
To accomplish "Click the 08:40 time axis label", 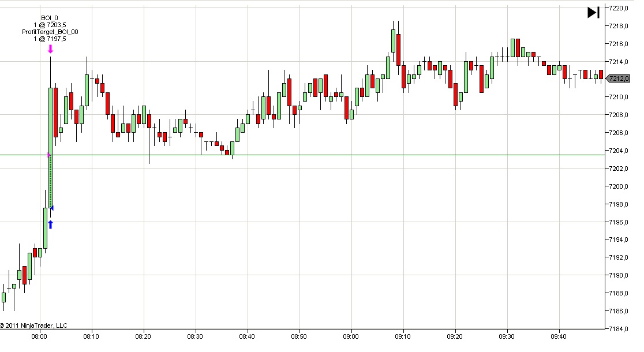I will 247,336.
